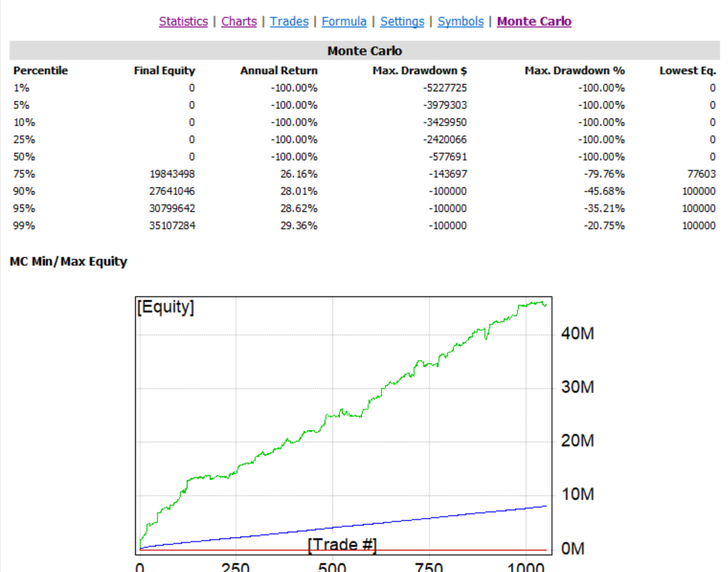Image resolution: width=728 pixels, height=572 pixels.
Task: Click the MC Min/Max Equity heading
Action: point(68,261)
